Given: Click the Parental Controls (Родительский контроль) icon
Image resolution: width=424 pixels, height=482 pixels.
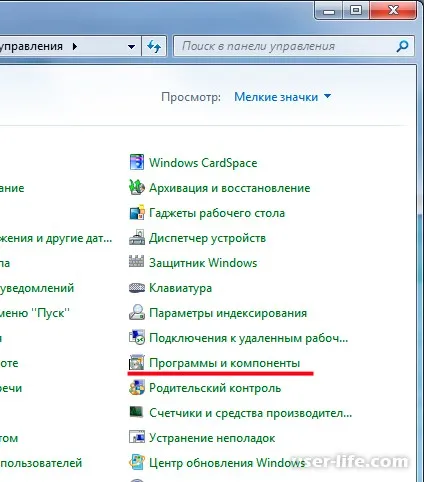Looking at the screenshot, I should (137, 388).
